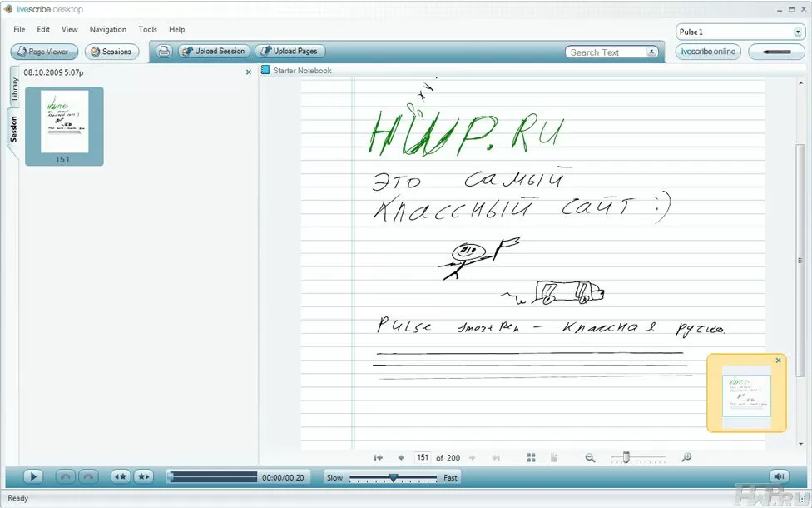Image resolution: width=812 pixels, height=508 pixels.
Task: Open the File menu
Action: [19, 29]
